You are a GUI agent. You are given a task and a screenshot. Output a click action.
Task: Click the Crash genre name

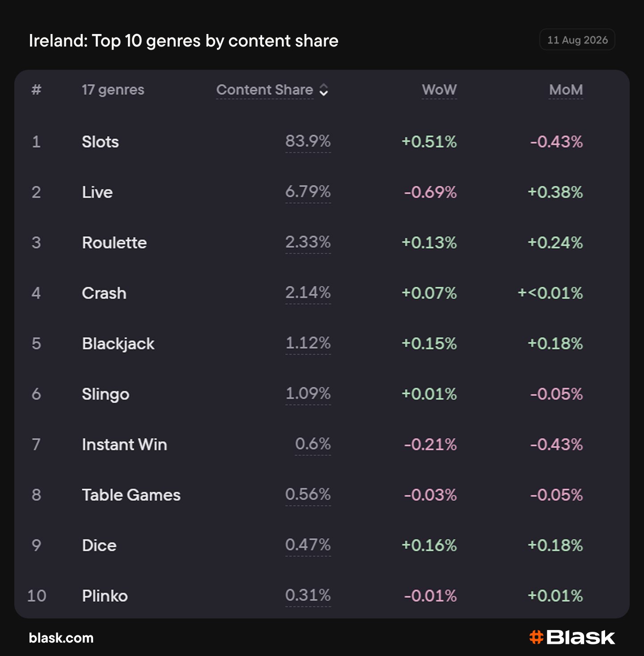pos(104,293)
